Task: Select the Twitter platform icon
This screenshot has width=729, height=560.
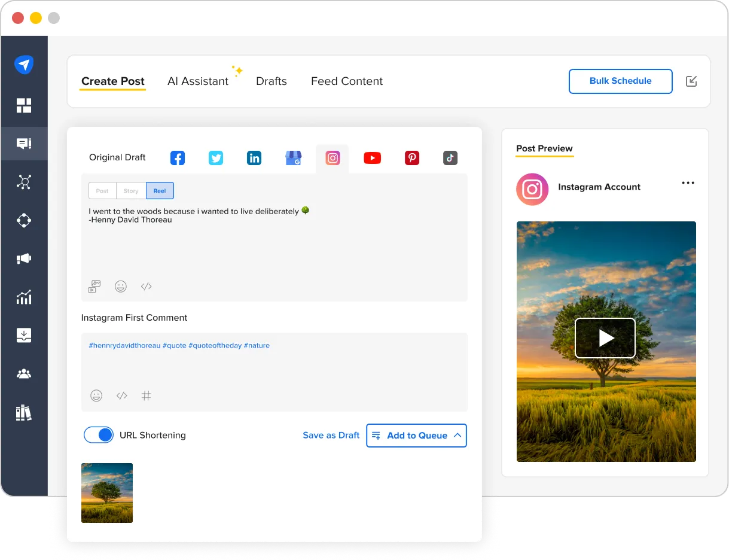Action: coord(216,157)
